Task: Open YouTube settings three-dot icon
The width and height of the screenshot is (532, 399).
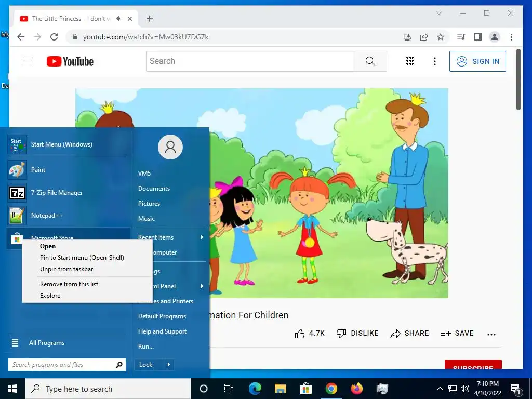Action: click(435, 61)
